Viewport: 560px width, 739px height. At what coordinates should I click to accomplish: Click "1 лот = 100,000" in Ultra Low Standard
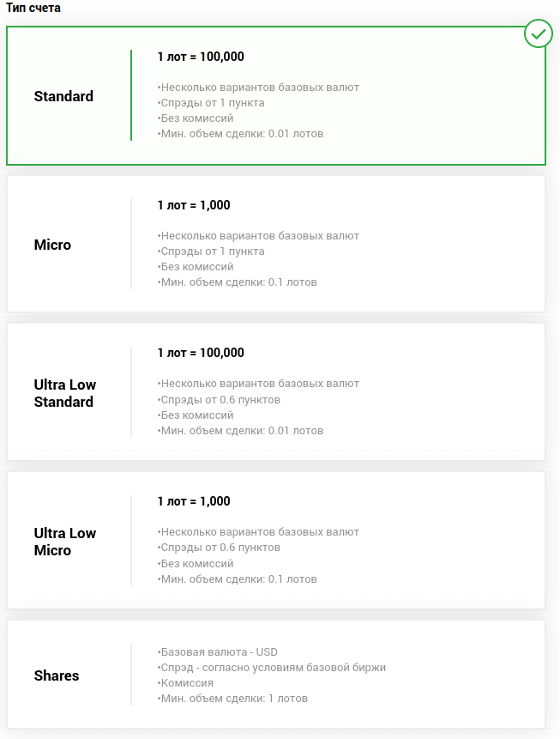pyautogui.click(x=201, y=353)
